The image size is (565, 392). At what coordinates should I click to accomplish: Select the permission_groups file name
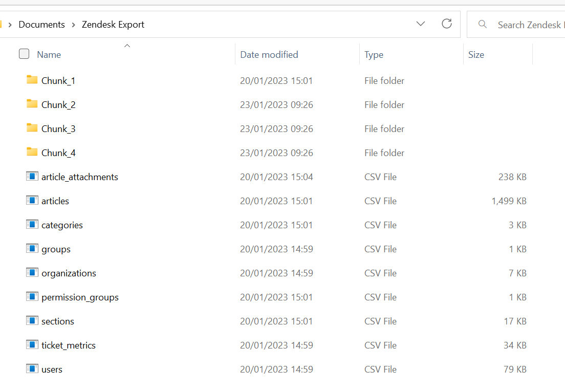click(80, 298)
